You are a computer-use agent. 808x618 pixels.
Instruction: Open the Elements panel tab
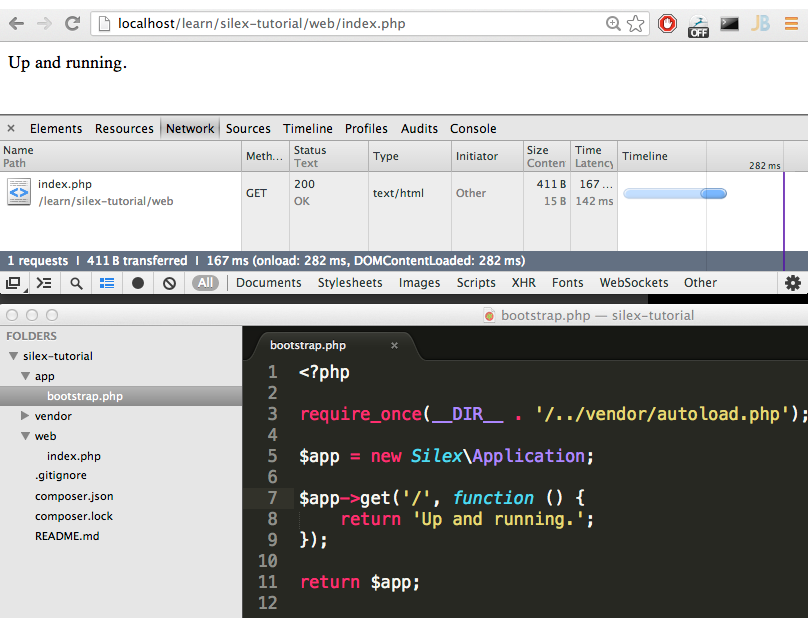tap(56, 128)
